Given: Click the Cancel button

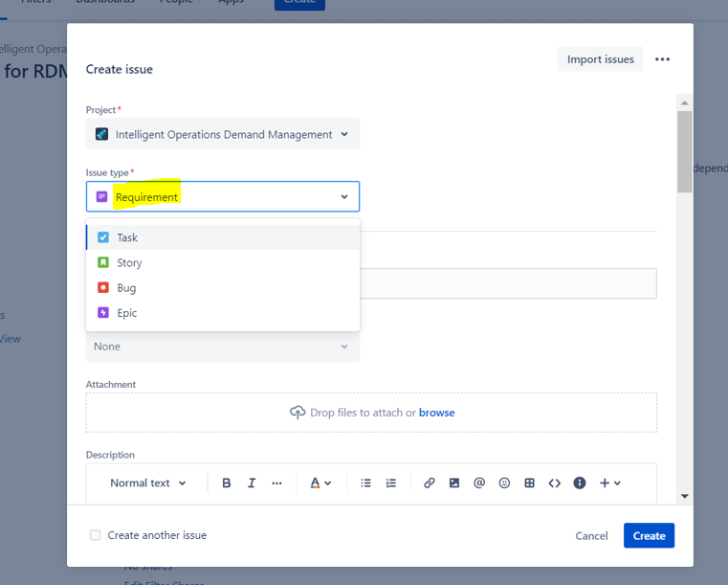Looking at the screenshot, I should coord(591,536).
